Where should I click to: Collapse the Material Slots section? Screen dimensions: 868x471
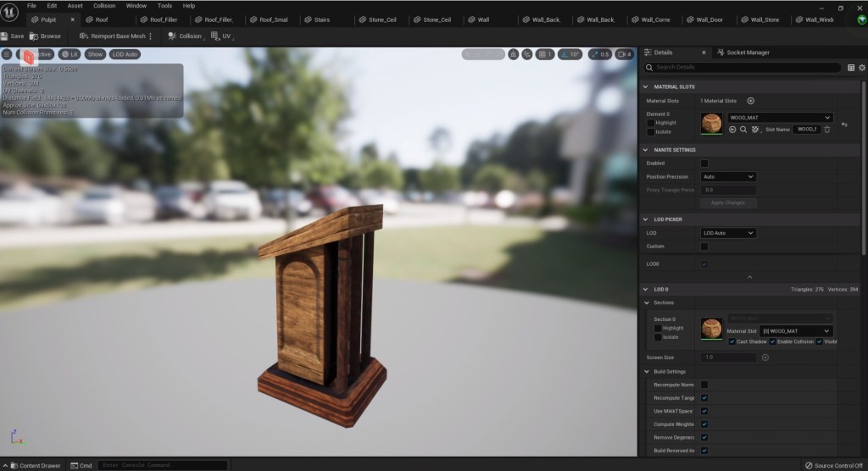coord(646,86)
